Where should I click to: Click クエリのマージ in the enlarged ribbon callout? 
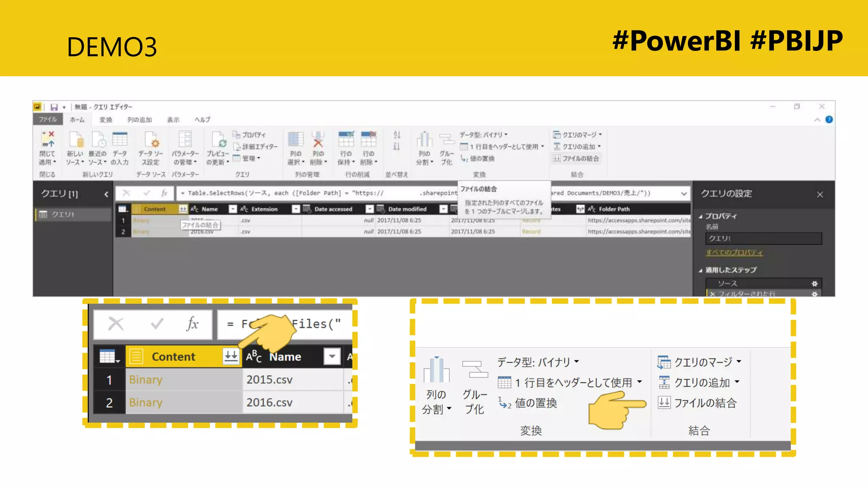(699, 362)
